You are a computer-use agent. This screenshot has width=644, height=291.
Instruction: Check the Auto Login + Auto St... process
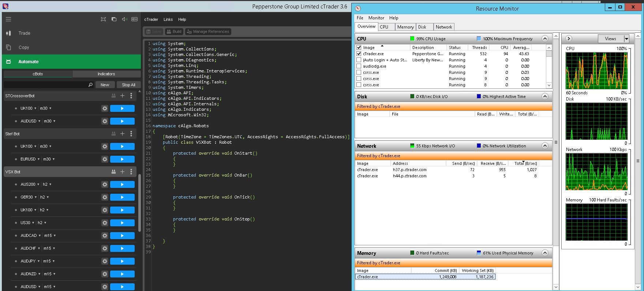(x=359, y=60)
